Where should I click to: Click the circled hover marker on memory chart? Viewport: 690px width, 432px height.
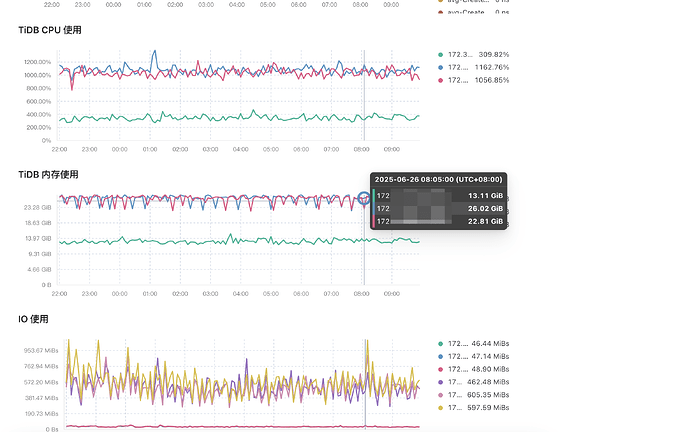(x=365, y=198)
